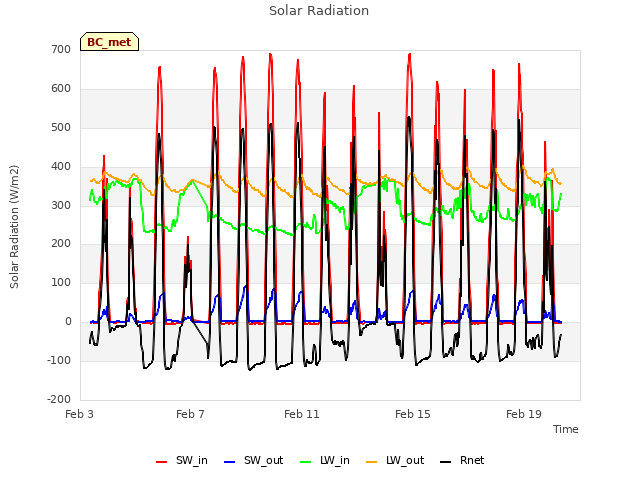640x480 pixels.
Task: Click the Feb 7 x-axis tick label
Action: point(190,414)
